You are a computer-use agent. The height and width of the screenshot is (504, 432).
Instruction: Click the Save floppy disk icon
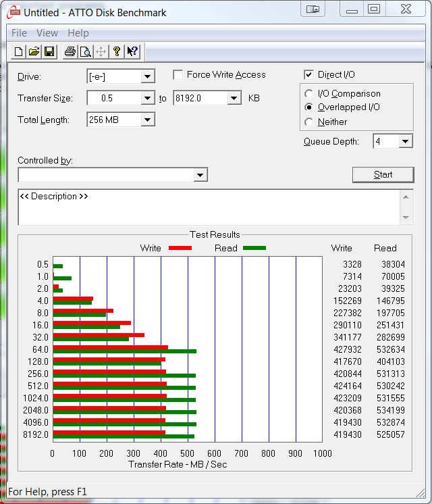point(49,51)
